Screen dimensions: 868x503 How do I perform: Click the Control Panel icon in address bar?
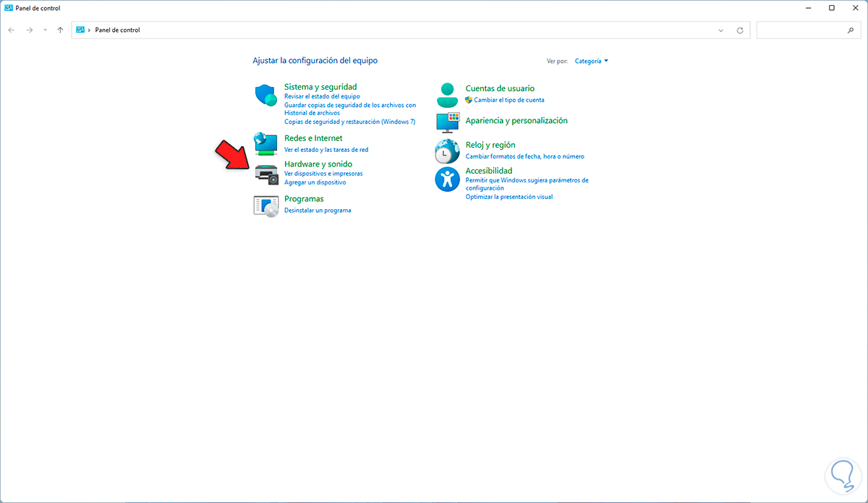tap(80, 30)
